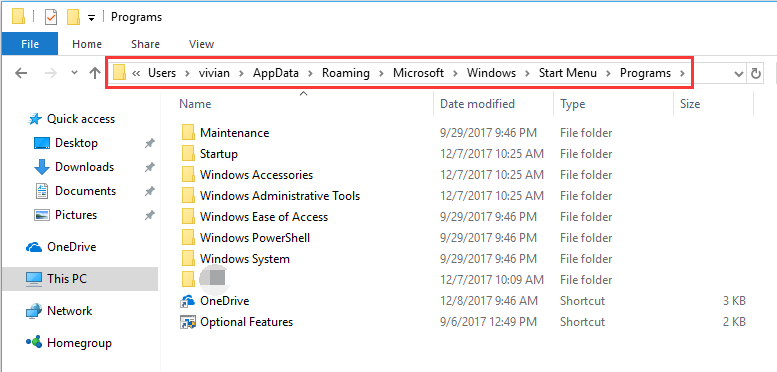Viewport: 777px width, 372px height.
Task: Open Network in navigation pane
Action: (x=69, y=311)
